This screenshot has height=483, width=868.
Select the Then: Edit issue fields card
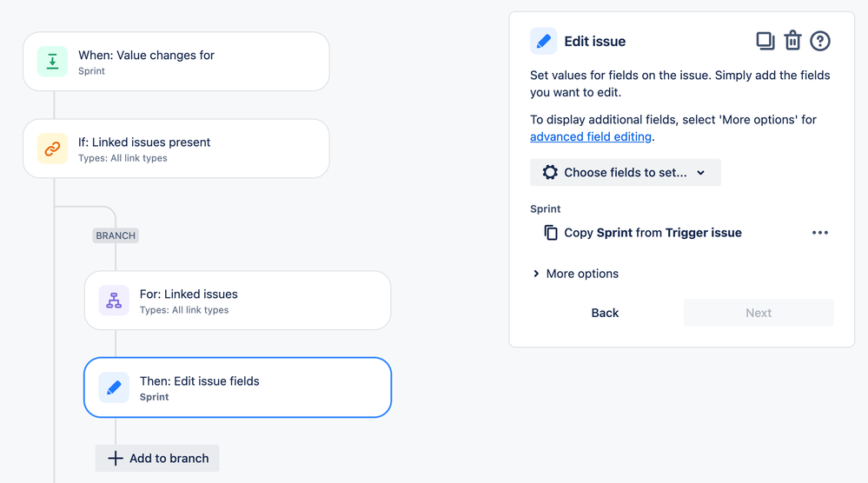(x=237, y=387)
